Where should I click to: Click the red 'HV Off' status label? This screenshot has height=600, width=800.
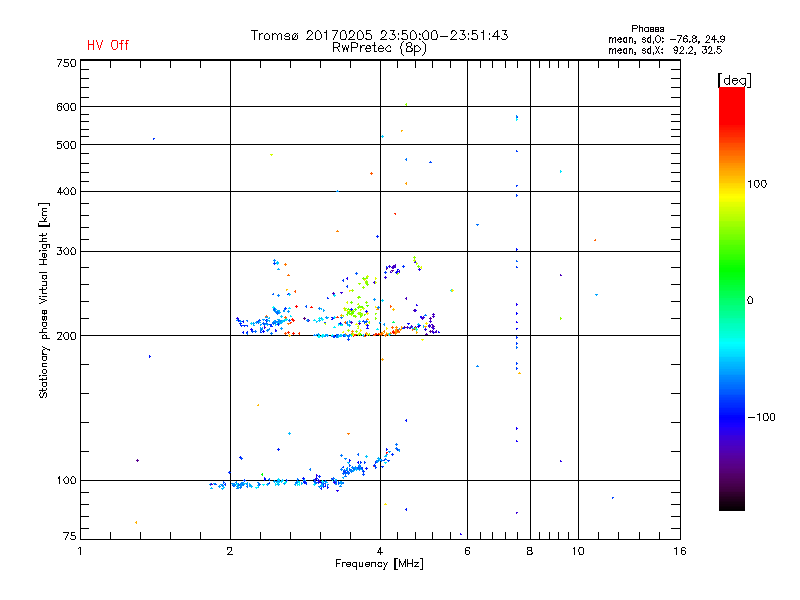click(108, 45)
